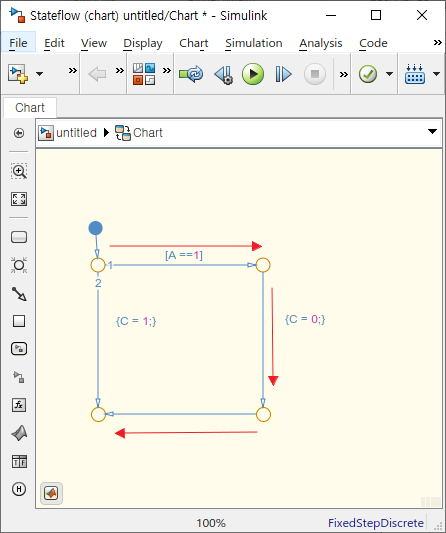Click the 100% zoom level in status bar
The image size is (446, 533).
pos(211,523)
